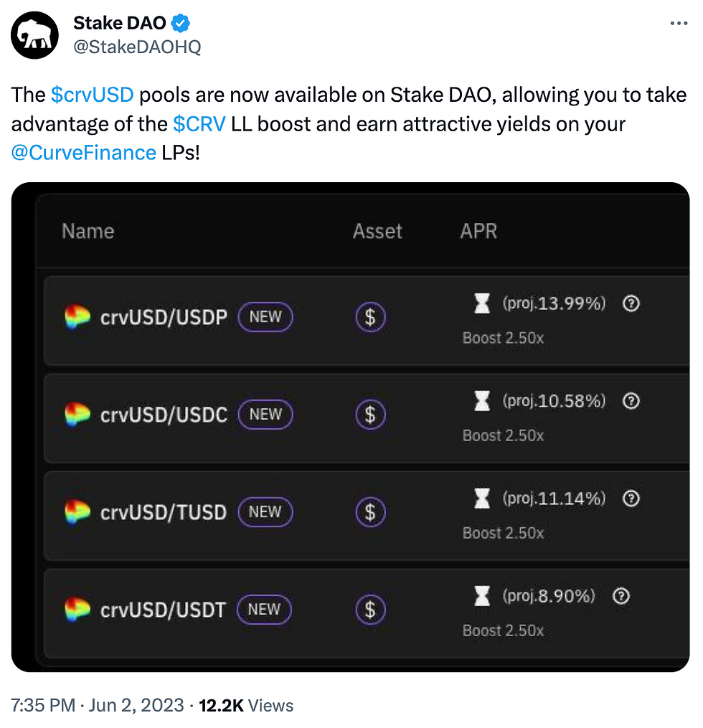Click the blue verified badge
This screenshot has height=728, width=703.
181,24
